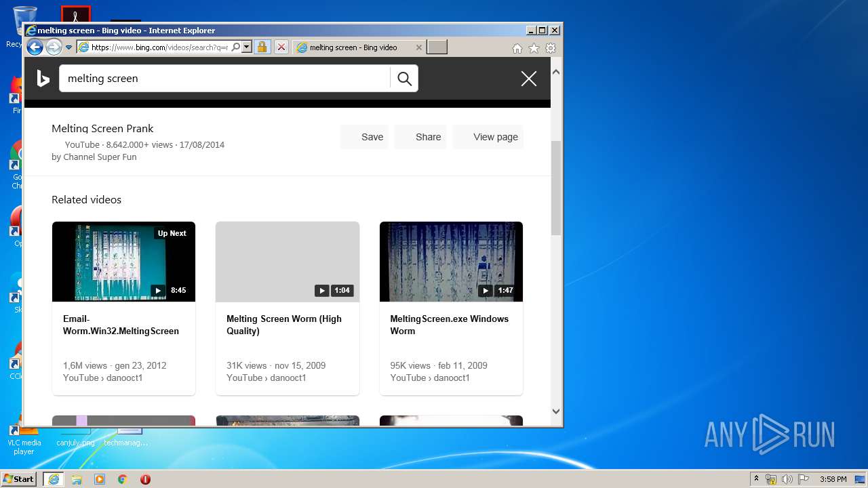
Task: Click 'Related videos' heading
Action: click(86, 200)
